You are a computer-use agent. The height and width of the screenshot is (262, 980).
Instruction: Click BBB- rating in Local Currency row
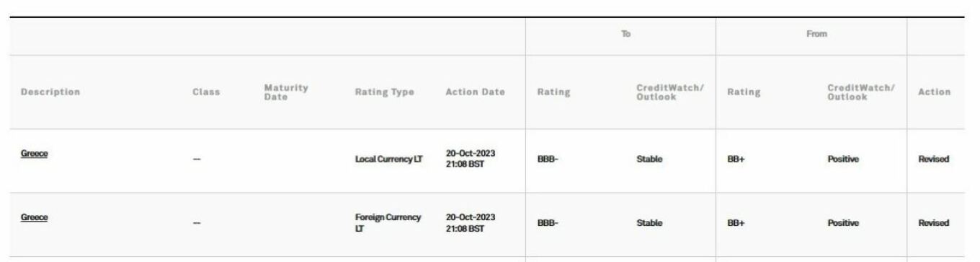(x=549, y=160)
